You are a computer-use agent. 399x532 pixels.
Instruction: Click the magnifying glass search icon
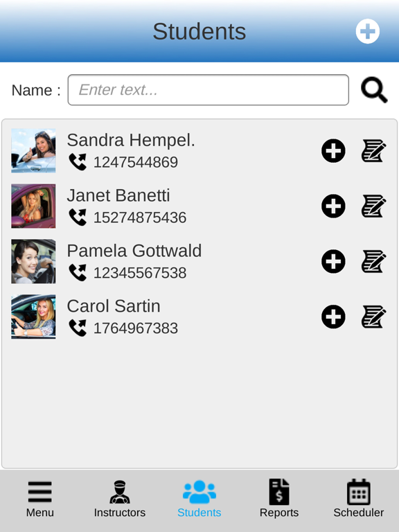click(374, 90)
